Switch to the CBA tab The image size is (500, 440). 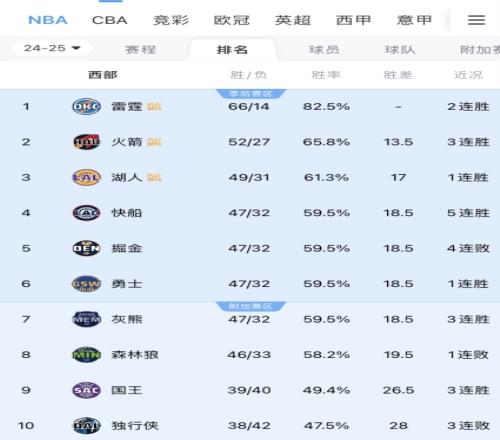pos(110,20)
